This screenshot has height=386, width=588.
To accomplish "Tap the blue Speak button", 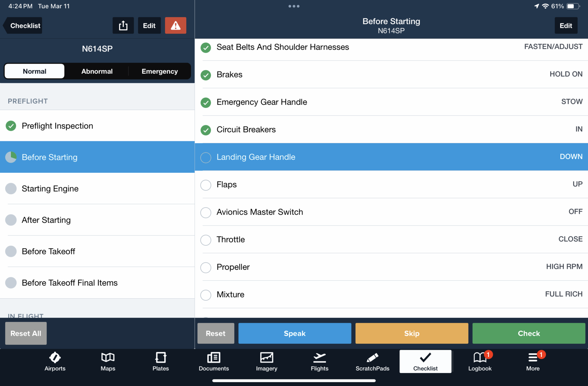I will [x=295, y=333].
